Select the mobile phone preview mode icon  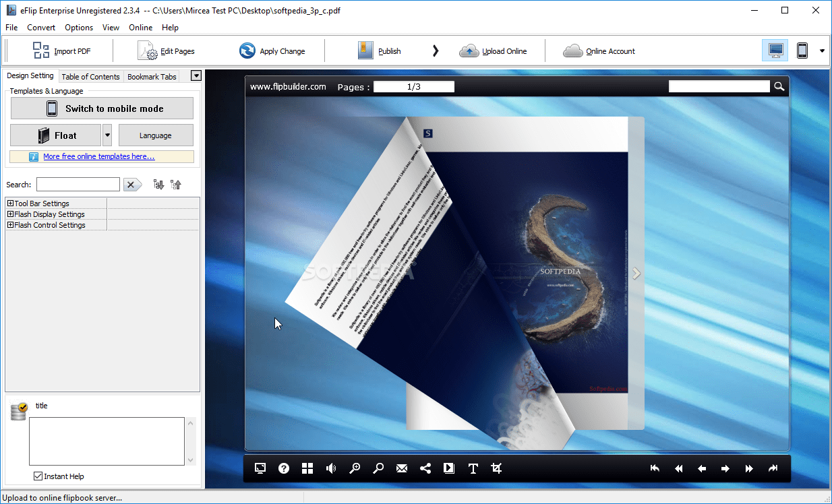click(802, 51)
